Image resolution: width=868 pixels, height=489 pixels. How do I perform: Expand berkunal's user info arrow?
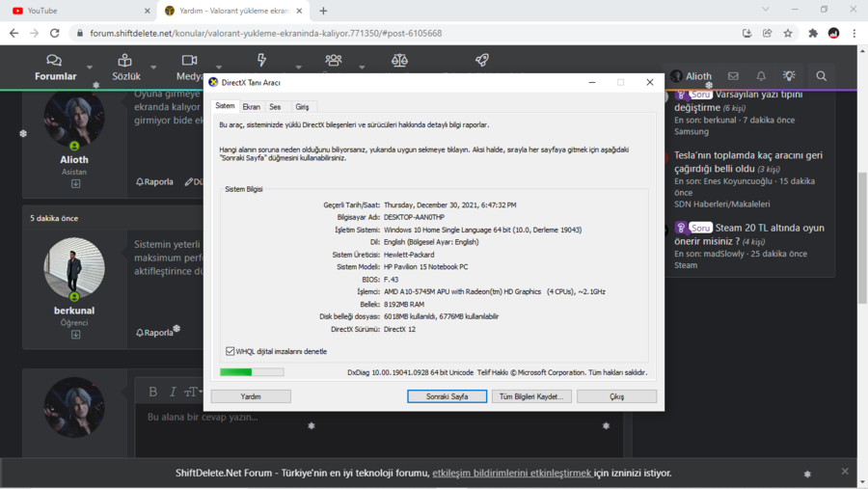[x=75, y=335]
